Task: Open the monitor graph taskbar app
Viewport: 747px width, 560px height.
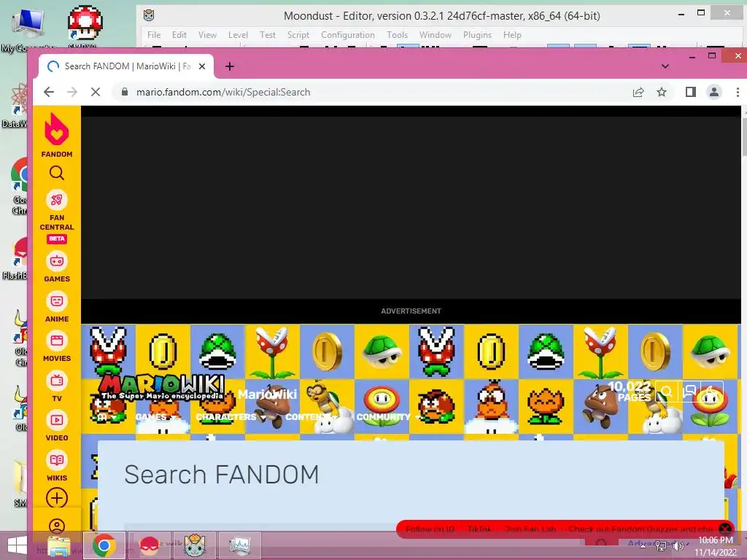Action: (x=239, y=545)
